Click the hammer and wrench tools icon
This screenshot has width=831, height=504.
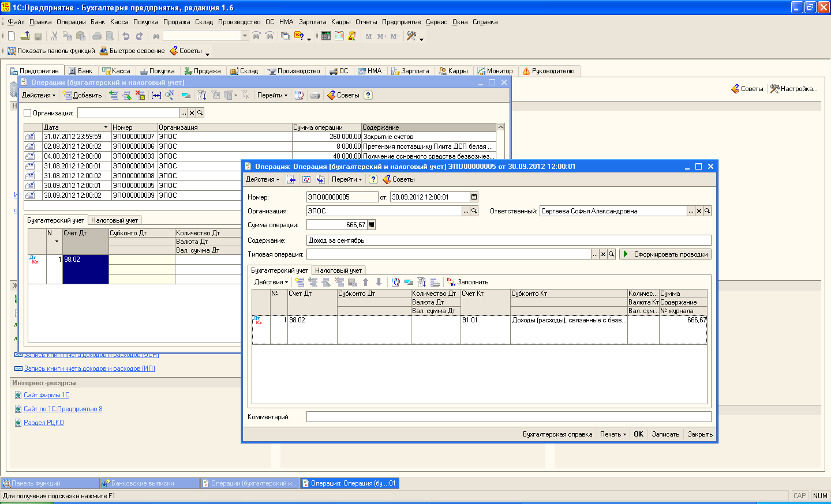click(411, 36)
